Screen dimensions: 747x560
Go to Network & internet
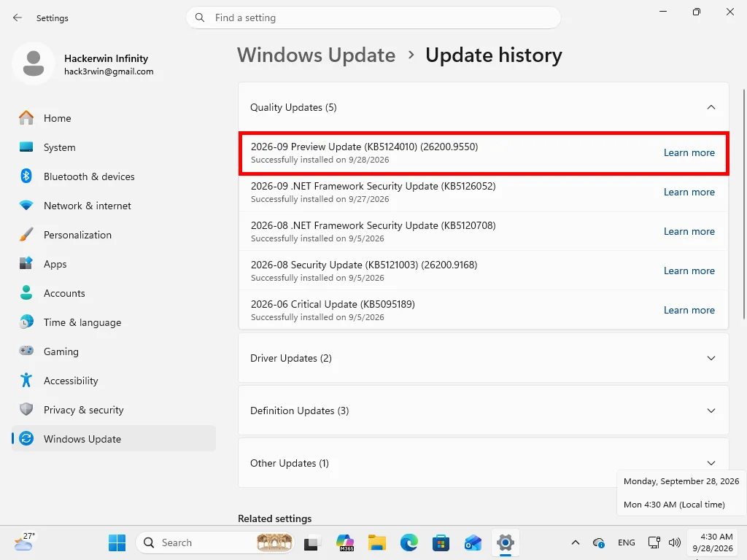114,206
